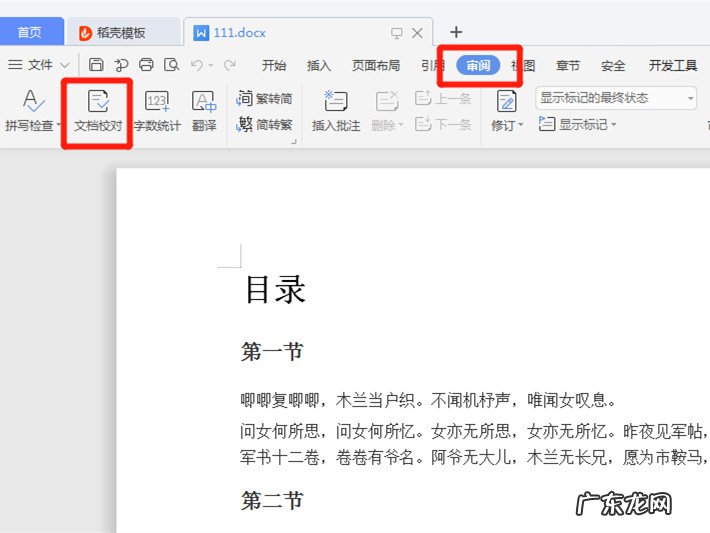The height and width of the screenshot is (533, 710).
Task: Click the Undo arrow icon
Action: tap(197, 65)
